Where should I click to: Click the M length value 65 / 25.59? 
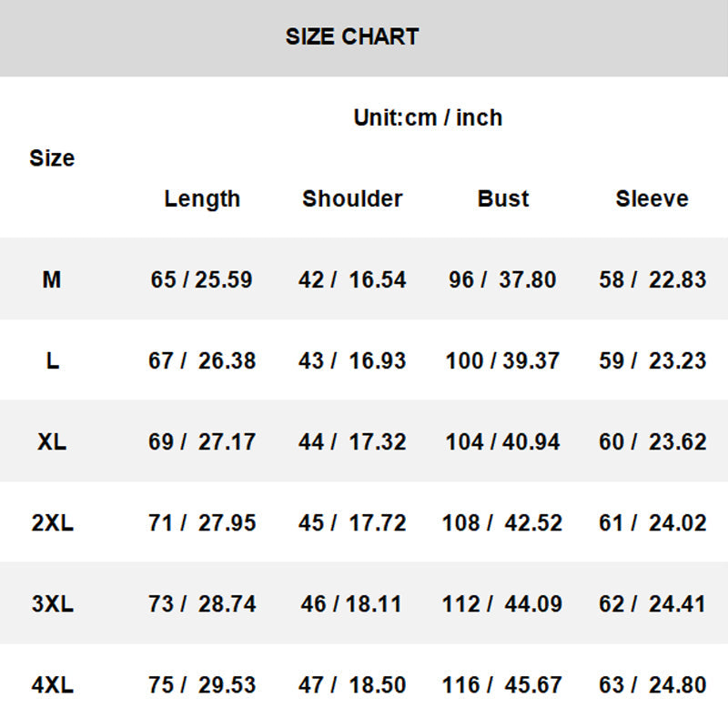coord(201,279)
